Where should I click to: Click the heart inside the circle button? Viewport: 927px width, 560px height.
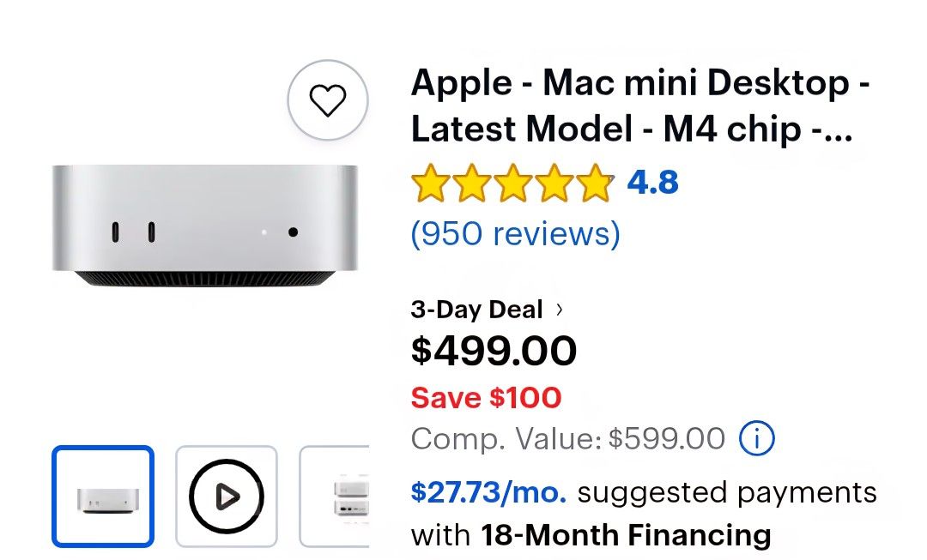pyautogui.click(x=327, y=99)
